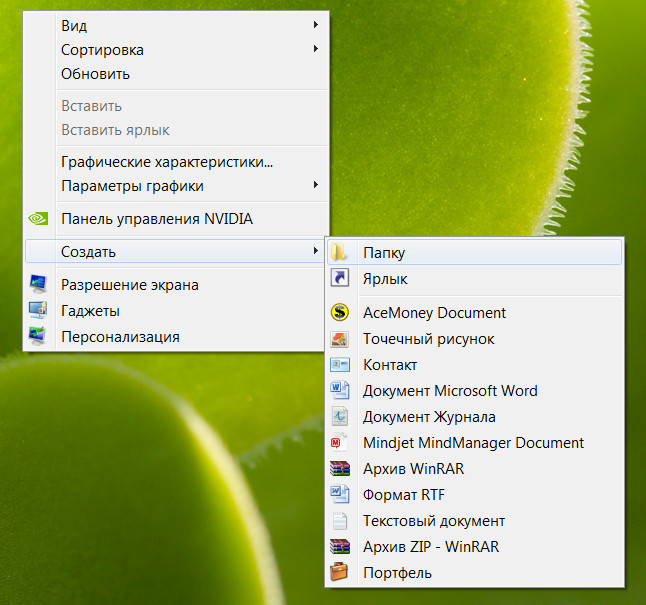
Task: Create a new Ярлык
Action: [x=474, y=279]
